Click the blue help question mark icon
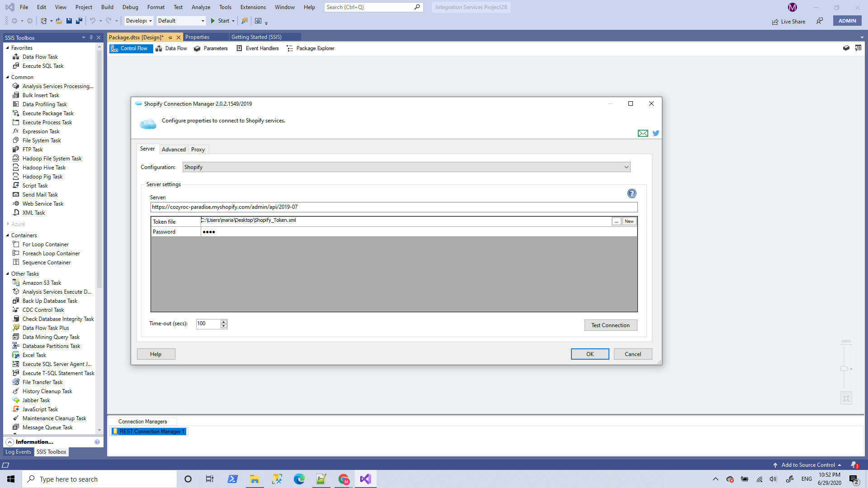The height and width of the screenshot is (488, 868). point(632,193)
